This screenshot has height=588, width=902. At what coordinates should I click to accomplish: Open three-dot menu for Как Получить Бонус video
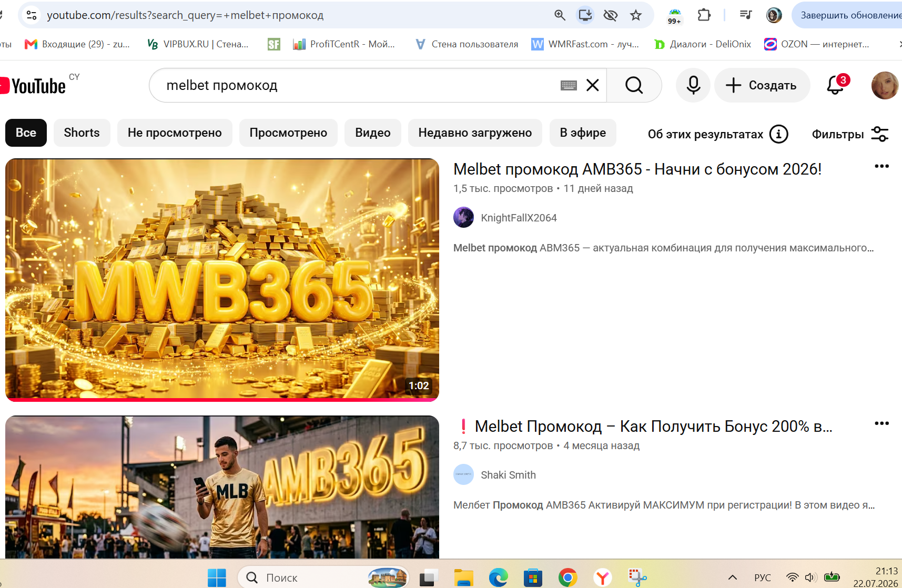[881, 423]
